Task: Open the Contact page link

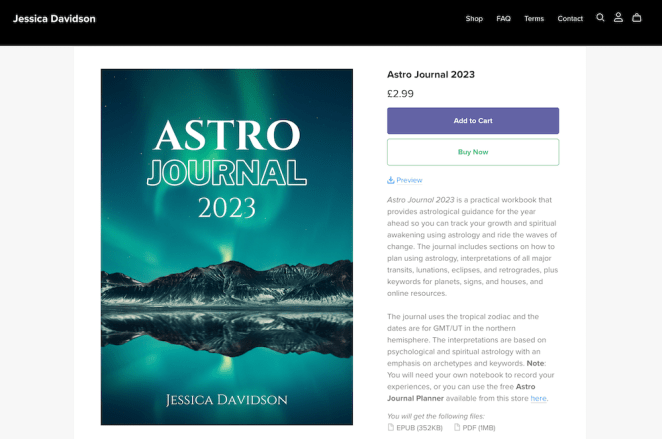Action: (570, 19)
